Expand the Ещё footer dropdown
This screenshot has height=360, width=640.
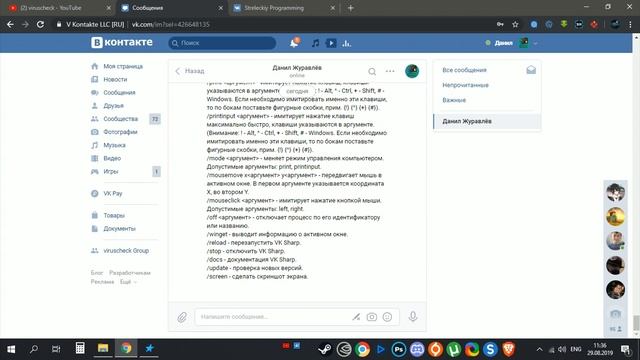coord(128,282)
